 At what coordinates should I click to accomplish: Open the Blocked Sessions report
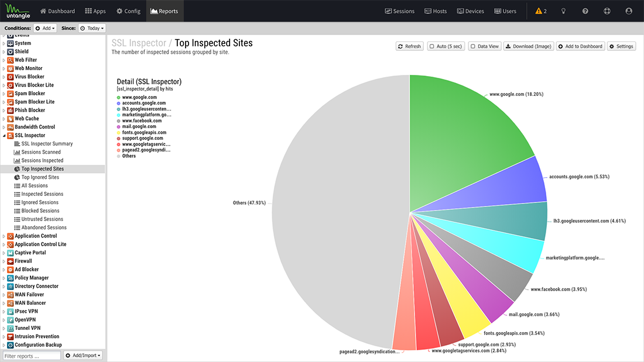[40, 211]
